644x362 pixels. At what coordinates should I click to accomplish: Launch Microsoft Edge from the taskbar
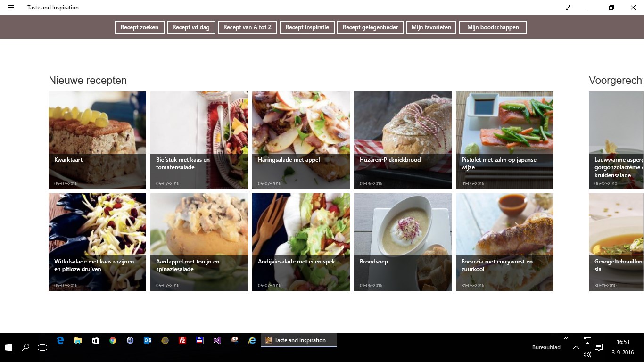[60, 340]
